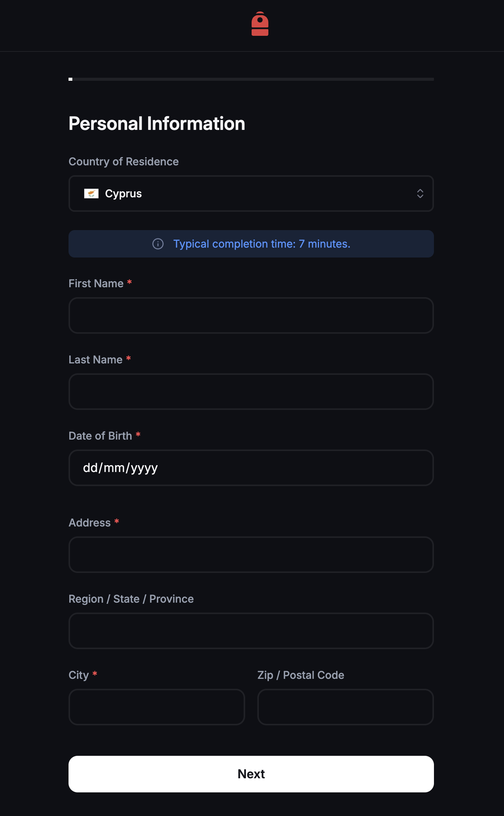Click the up-down chevron on country selector
504x816 pixels.
[x=420, y=194]
